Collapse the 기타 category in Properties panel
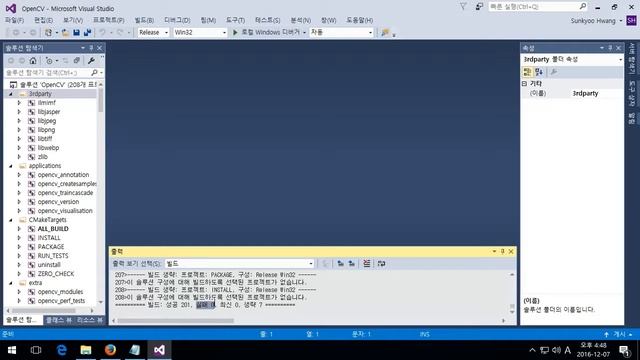The height and width of the screenshot is (360, 640). [524, 83]
